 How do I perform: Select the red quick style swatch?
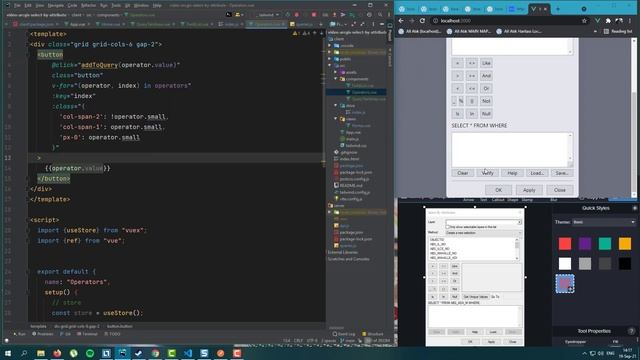[565, 244]
